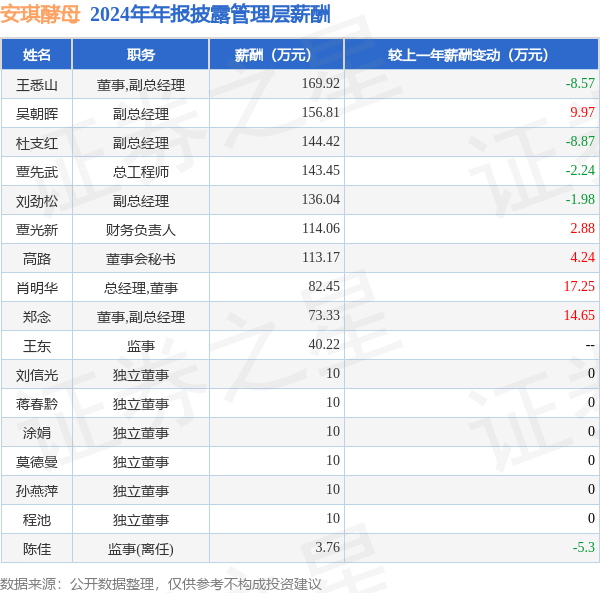The height and width of the screenshot is (593, 600).
Task: Click change value 17.25
Action: (579, 286)
